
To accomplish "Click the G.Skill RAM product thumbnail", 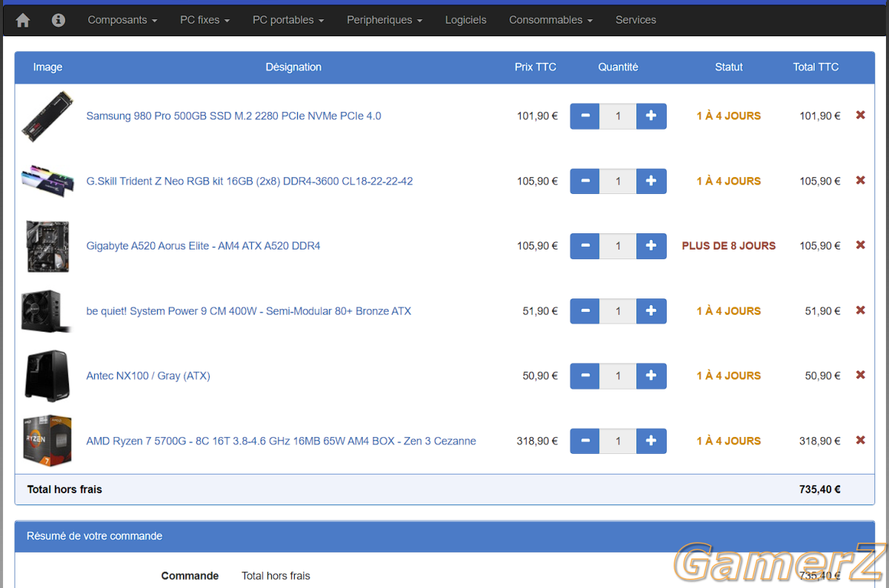I will 47,181.
